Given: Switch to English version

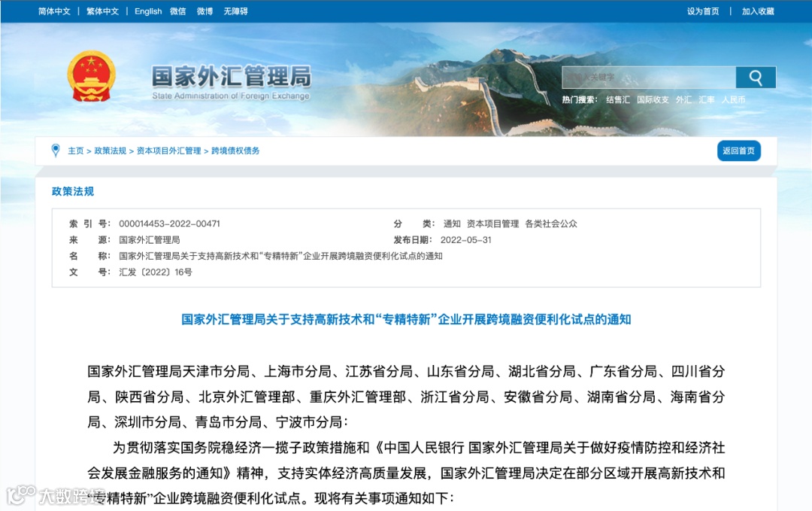Looking at the screenshot, I should 148,11.
